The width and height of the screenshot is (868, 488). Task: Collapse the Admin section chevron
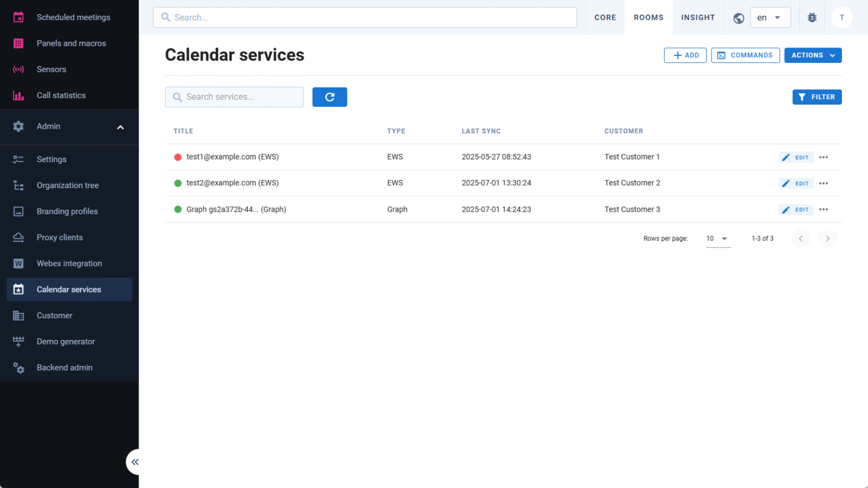[x=120, y=127]
